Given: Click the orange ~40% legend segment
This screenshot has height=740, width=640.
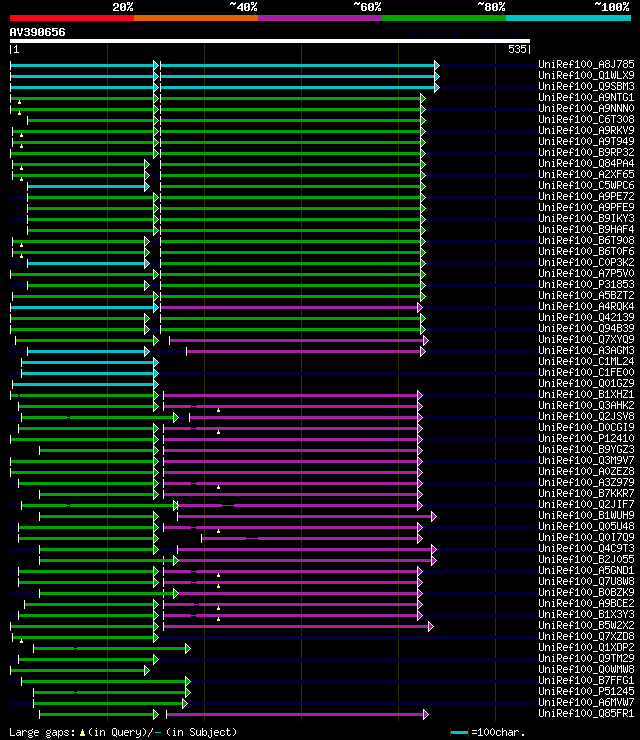Looking at the screenshot, I should coord(196,18).
